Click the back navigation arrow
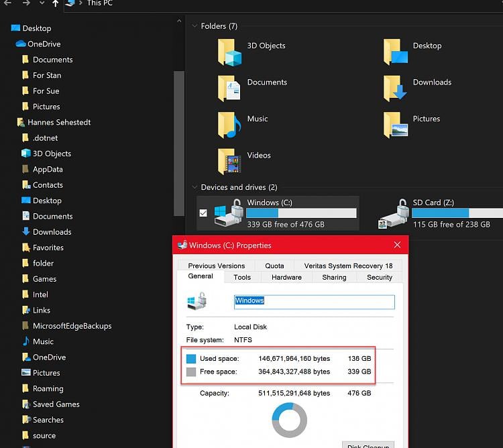The image size is (503, 448). [x=7, y=3]
